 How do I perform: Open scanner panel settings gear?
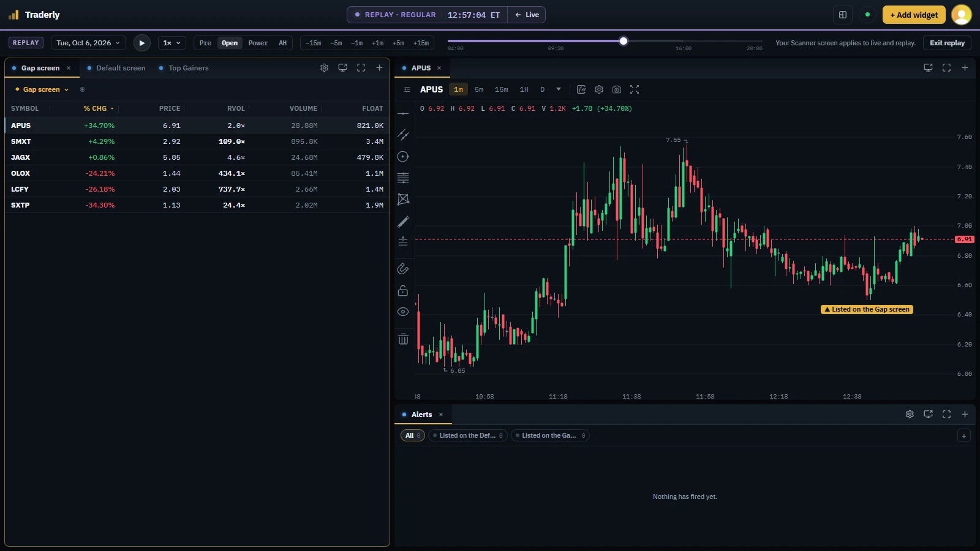325,68
